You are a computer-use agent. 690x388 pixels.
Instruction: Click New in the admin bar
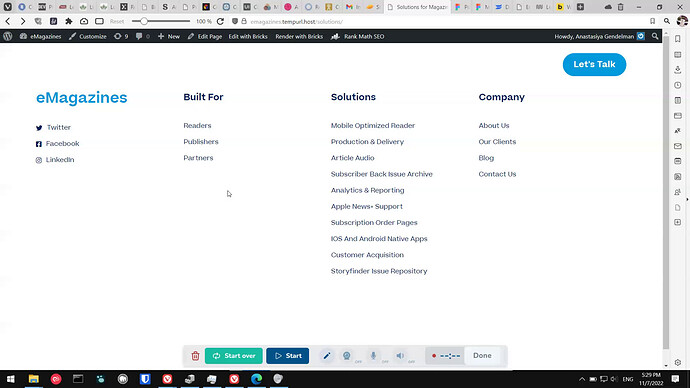coord(169,37)
